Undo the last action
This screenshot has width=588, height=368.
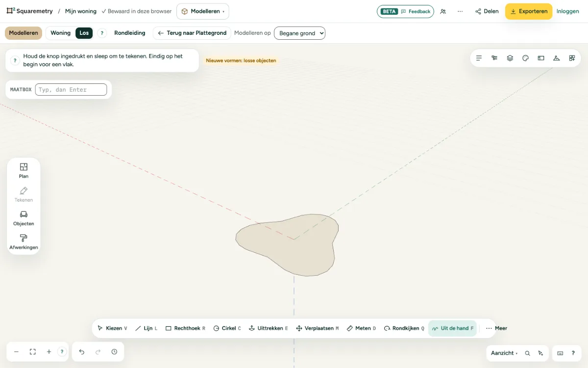pyautogui.click(x=82, y=352)
